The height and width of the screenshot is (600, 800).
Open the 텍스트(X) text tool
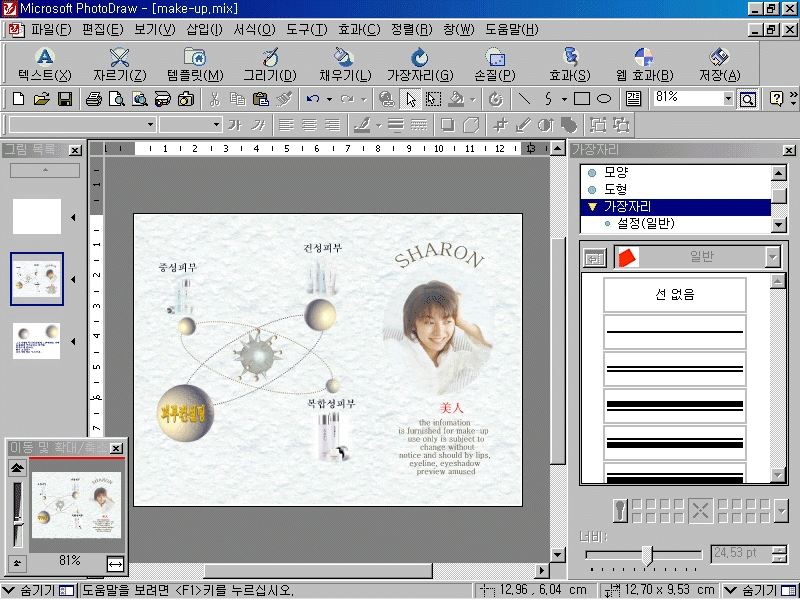click(x=45, y=65)
